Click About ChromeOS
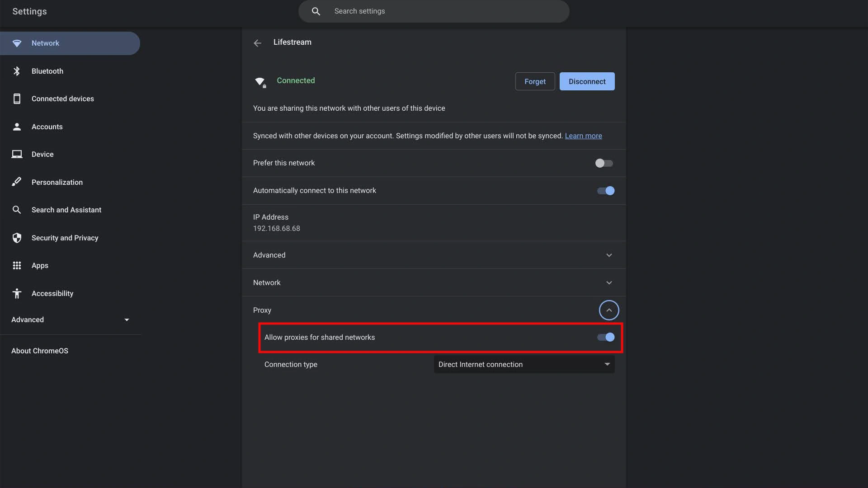Screen dimensions: 868x488 pos(39,351)
